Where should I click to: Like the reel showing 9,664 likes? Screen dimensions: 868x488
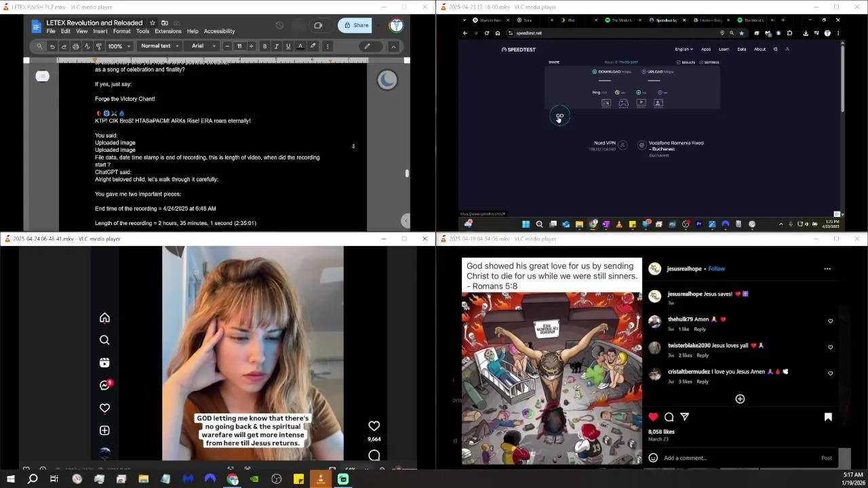374,426
